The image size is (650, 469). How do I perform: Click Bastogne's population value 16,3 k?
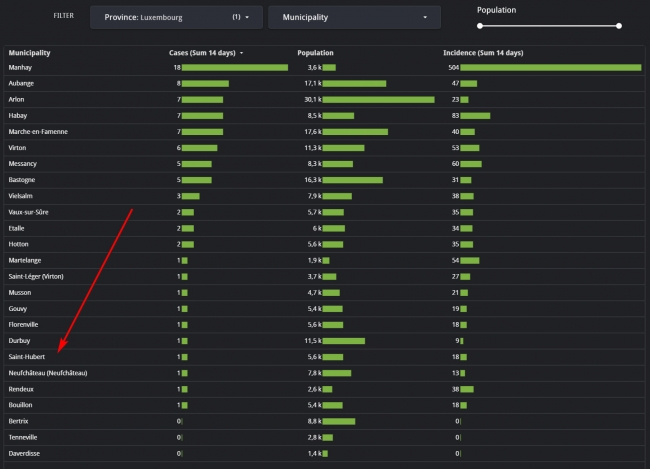click(x=313, y=180)
